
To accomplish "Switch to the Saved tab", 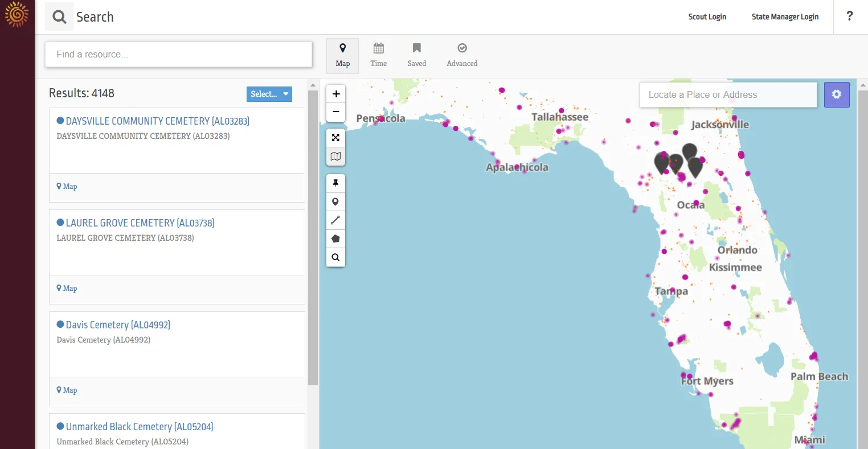I will 416,55.
